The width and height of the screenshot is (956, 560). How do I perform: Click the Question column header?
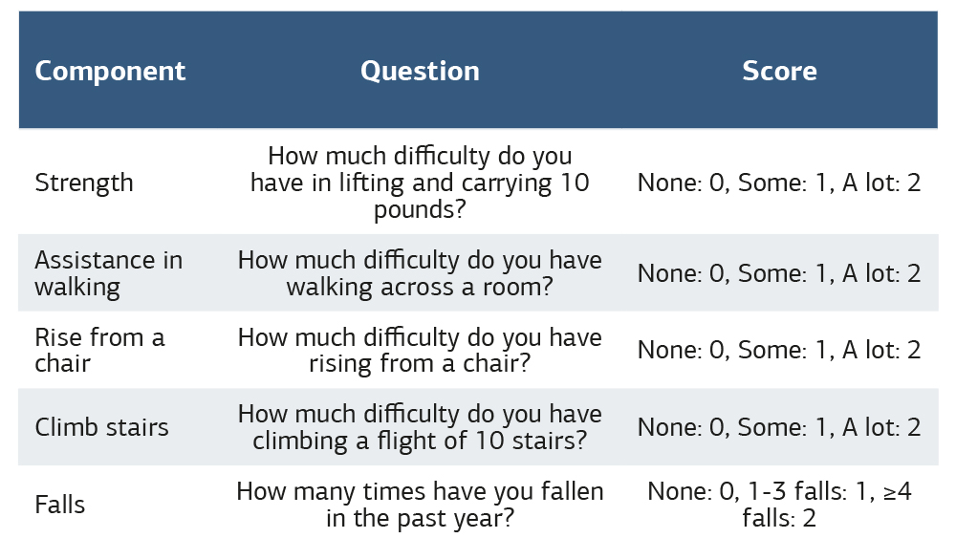coord(420,71)
